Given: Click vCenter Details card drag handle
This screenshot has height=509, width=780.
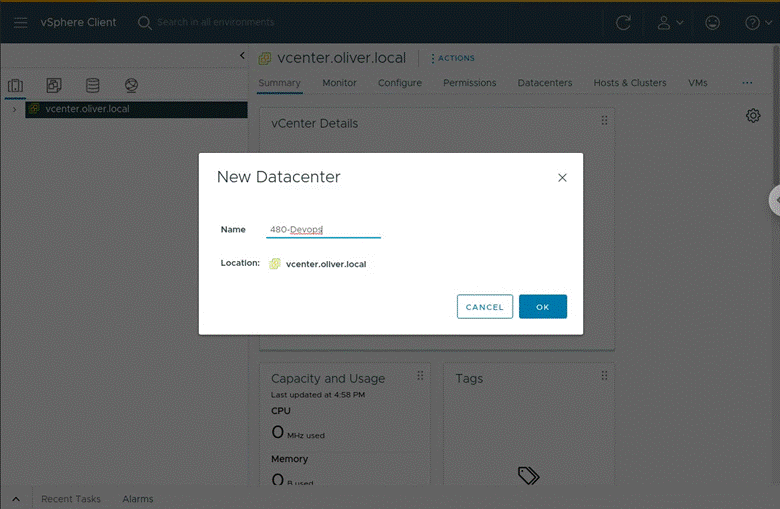Looking at the screenshot, I should 604,120.
